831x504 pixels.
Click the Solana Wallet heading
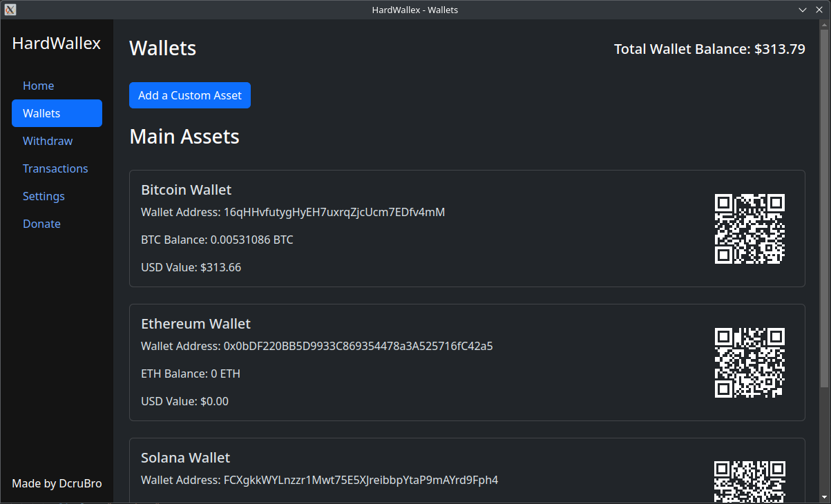[185, 457]
